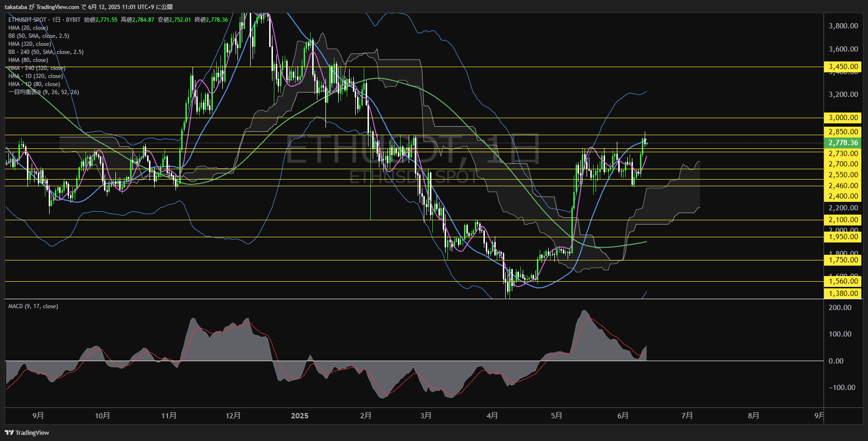Viewport: 868px width, 441px height.
Task: Click the 終値 2,778.36 close value in legend
Action: point(211,20)
